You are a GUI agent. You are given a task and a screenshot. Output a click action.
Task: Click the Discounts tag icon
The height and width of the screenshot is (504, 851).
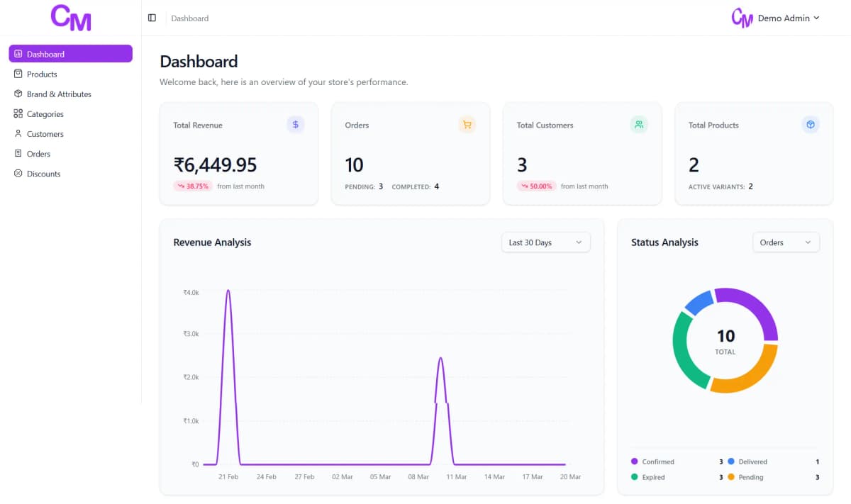coord(18,173)
